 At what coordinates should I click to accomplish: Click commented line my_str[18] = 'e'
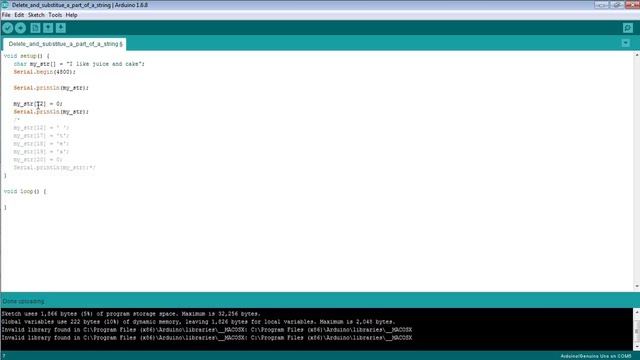coord(41,144)
